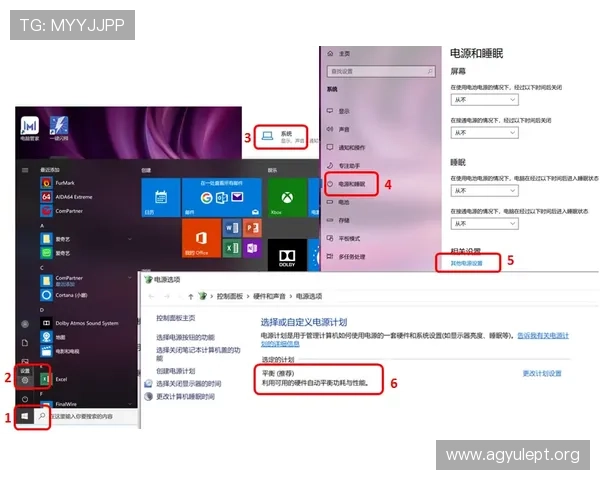Screen dimensions: 600x480
Task: Open 选择关闭显示器的时间 link
Action: coord(189,384)
